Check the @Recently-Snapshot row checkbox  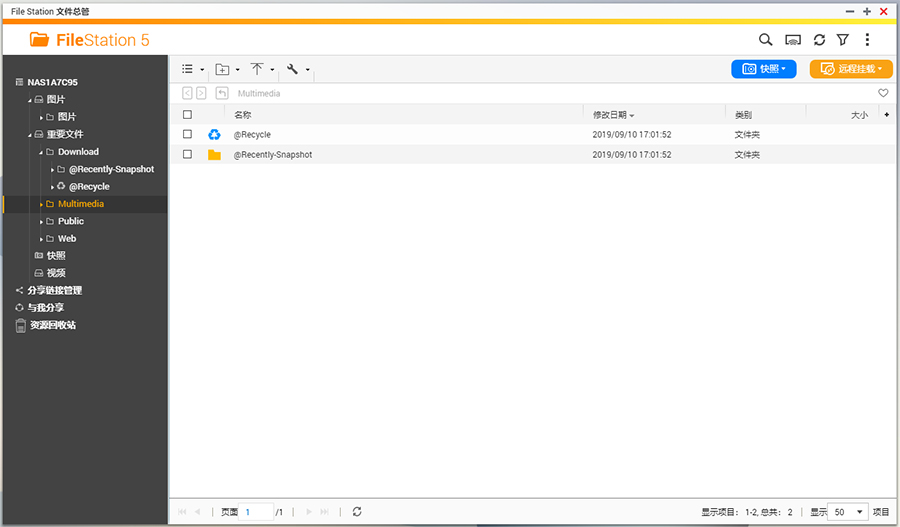click(x=187, y=154)
